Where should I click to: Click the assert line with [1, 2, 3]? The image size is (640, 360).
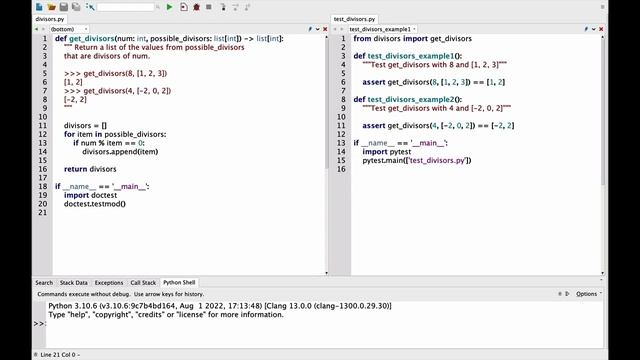coord(434,82)
